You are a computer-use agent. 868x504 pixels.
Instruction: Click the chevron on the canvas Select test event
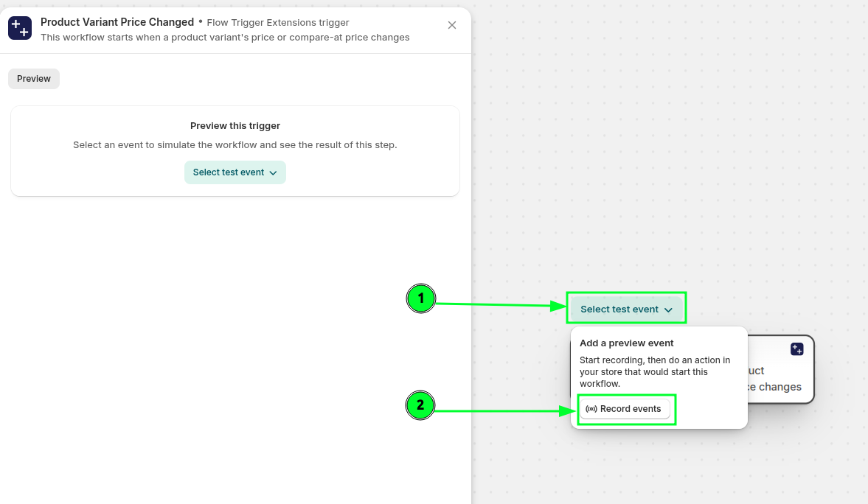click(668, 310)
